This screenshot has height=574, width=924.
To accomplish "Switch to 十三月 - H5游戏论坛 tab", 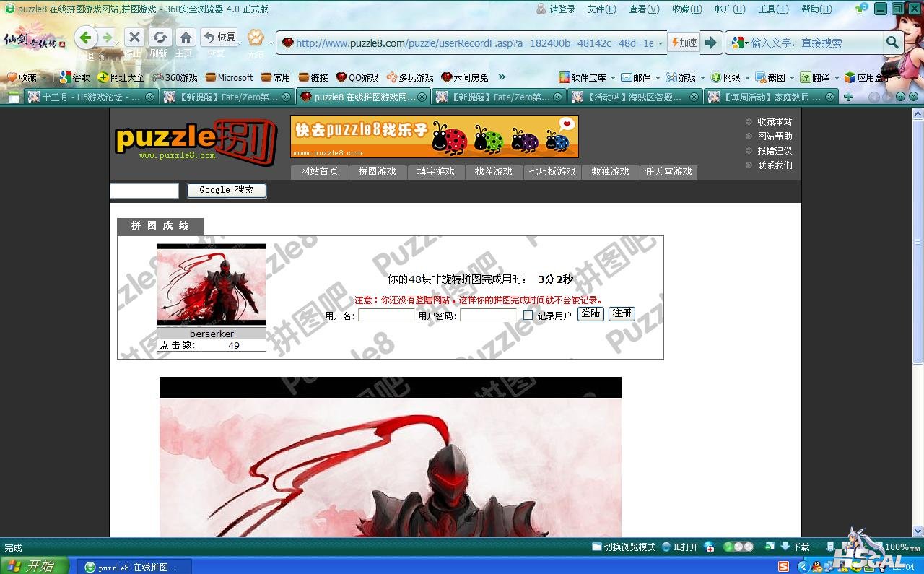I will (x=85, y=97).
